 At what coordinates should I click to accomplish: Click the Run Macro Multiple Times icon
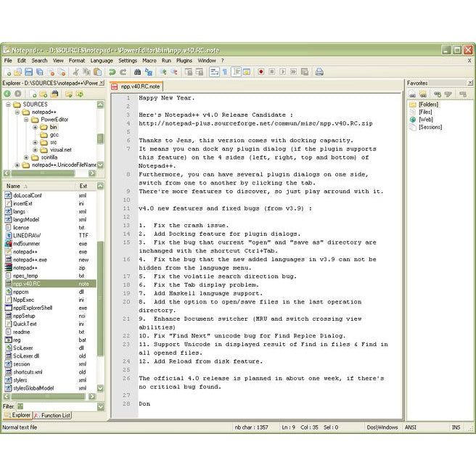(294, 72)
